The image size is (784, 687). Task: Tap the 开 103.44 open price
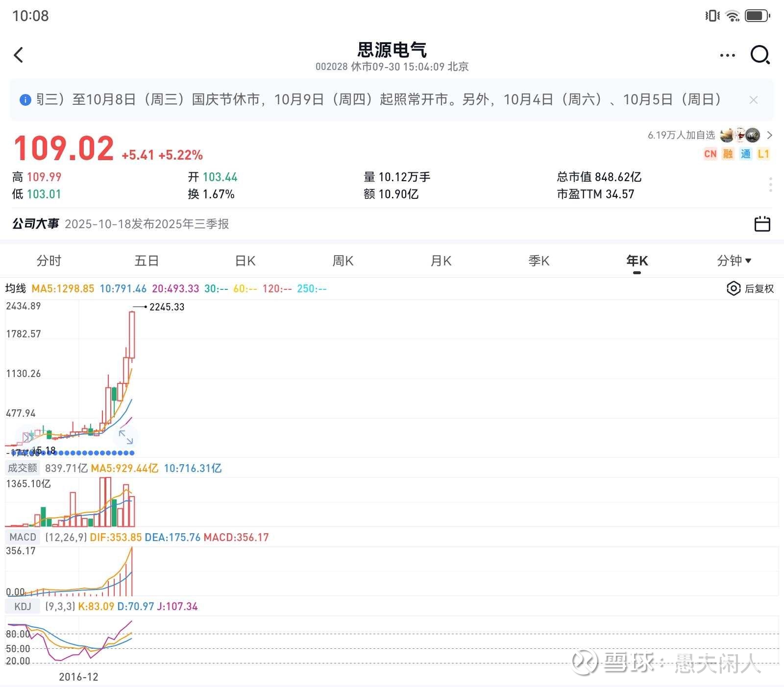coord(213,177)
